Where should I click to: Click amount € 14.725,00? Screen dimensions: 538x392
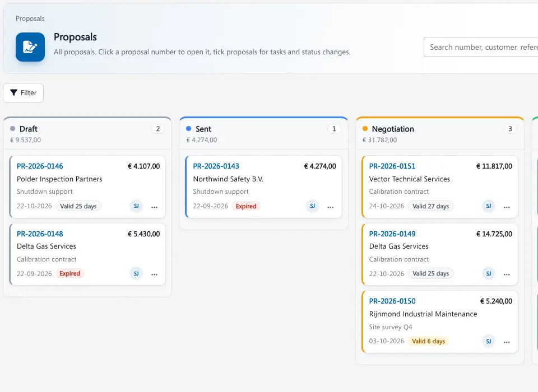[x=494, y=234]
